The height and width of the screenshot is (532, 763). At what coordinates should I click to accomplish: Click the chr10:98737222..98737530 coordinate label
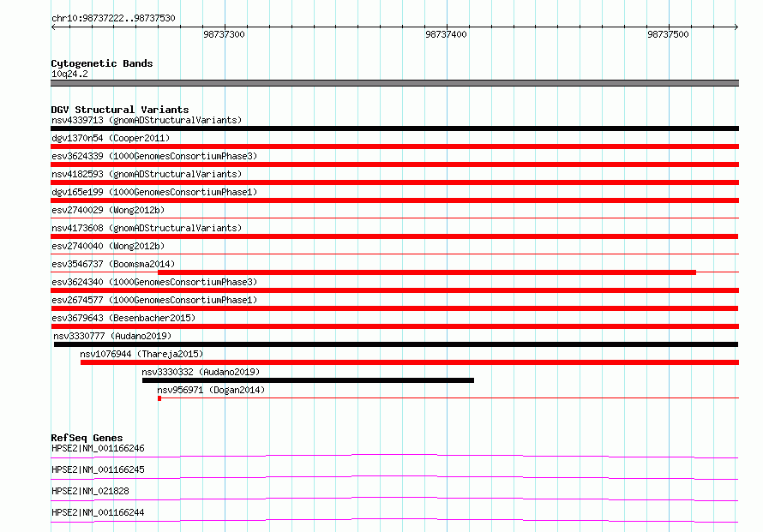pyautogui.click(x=113, y=18)
